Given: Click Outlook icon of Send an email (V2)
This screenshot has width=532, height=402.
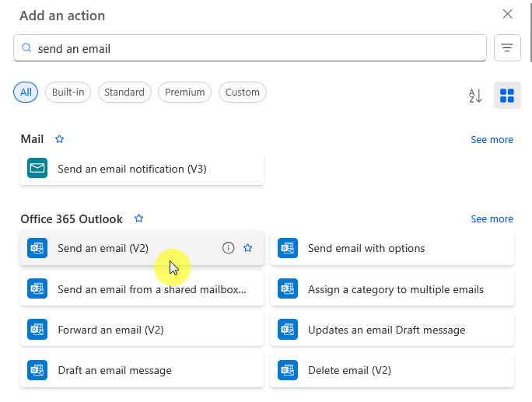Looking at the screenshot, I should point(37,248).
